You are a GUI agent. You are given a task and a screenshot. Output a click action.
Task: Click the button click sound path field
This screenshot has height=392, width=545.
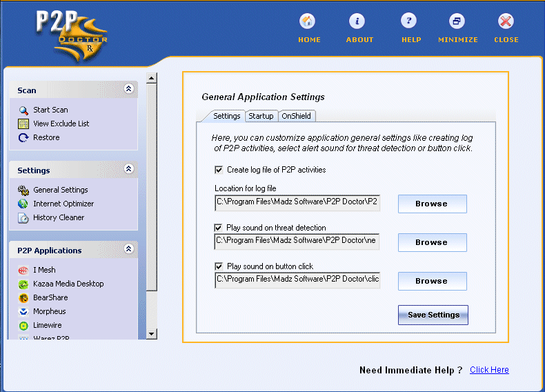(x=297, y=280)
